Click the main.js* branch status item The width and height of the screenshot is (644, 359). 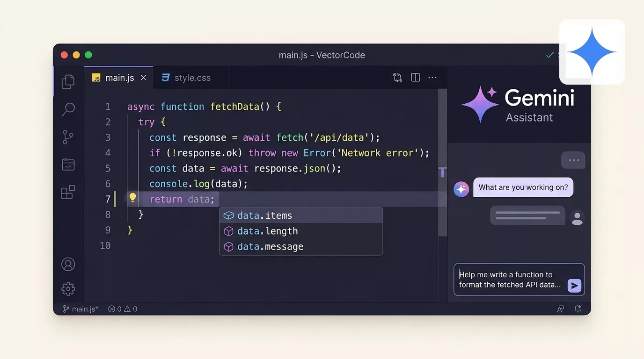(x=80, y=309)
